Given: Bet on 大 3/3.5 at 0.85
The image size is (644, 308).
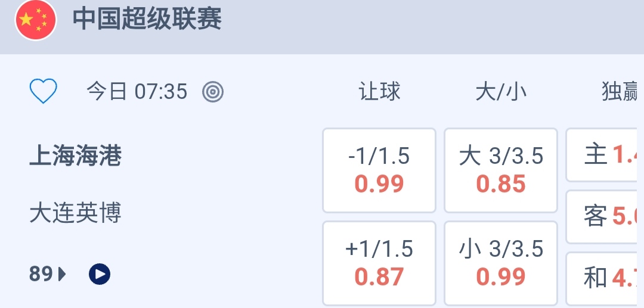Looking at the screenshot, I should tap(501, 170).
